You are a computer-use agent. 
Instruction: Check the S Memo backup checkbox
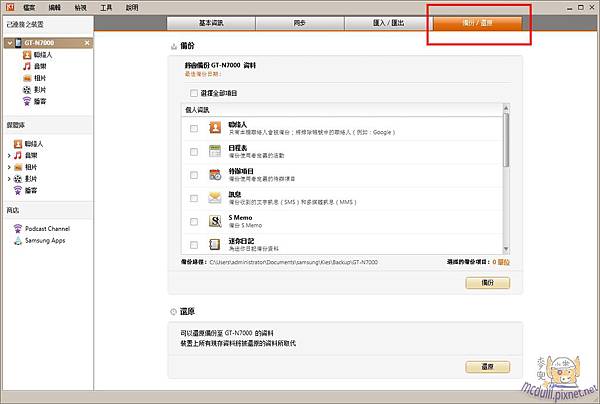click(194, 222)
